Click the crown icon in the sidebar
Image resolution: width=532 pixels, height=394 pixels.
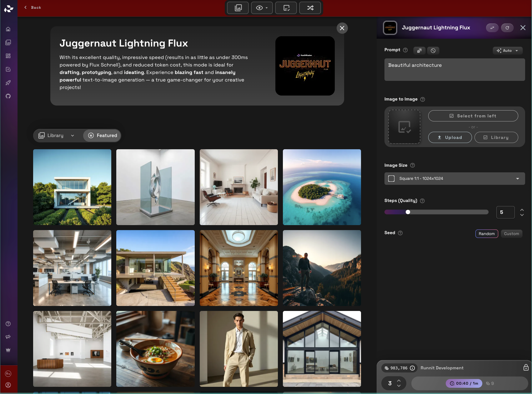click(x=8, y=350)
